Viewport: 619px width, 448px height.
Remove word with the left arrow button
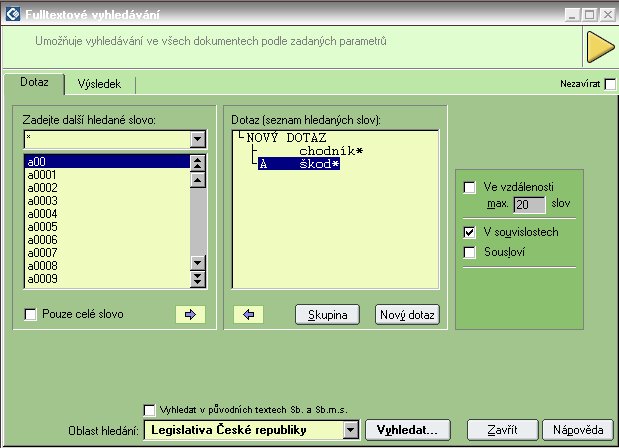248,315
